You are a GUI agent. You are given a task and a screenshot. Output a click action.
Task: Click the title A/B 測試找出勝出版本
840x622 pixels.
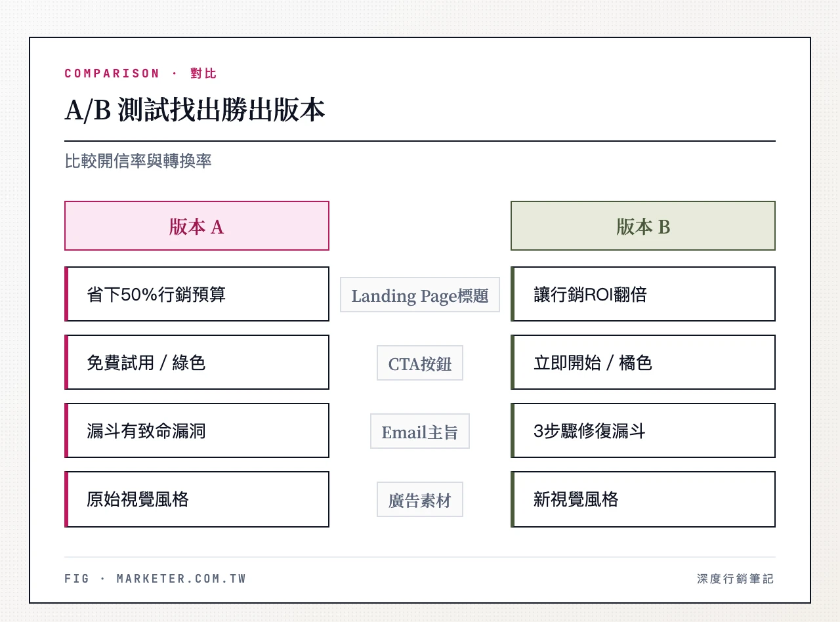point(195,111)
